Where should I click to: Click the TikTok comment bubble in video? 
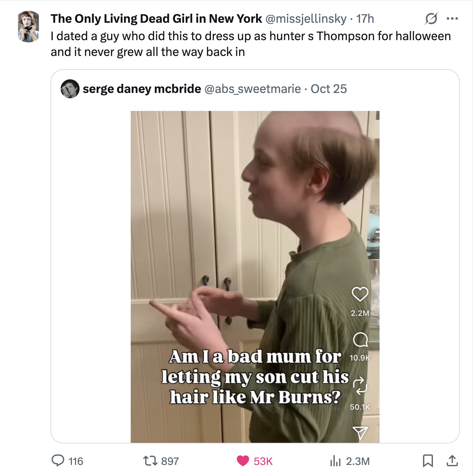tap(360, 340)
